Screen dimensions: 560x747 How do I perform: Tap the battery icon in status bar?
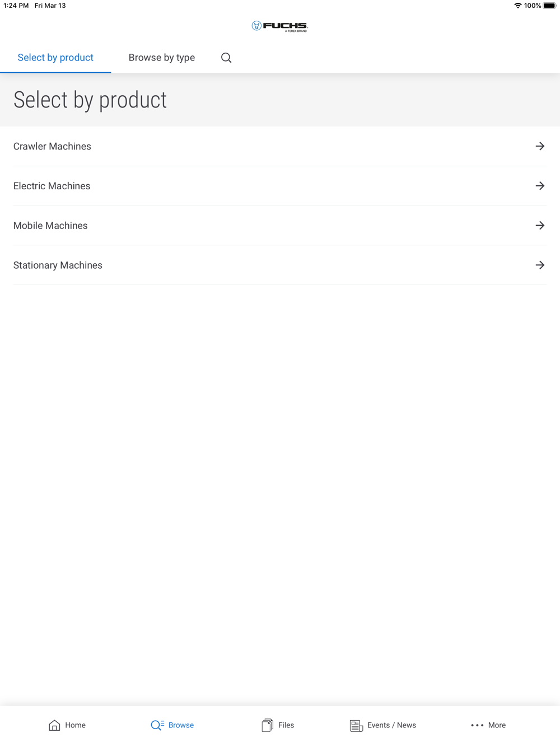[549, 6]
